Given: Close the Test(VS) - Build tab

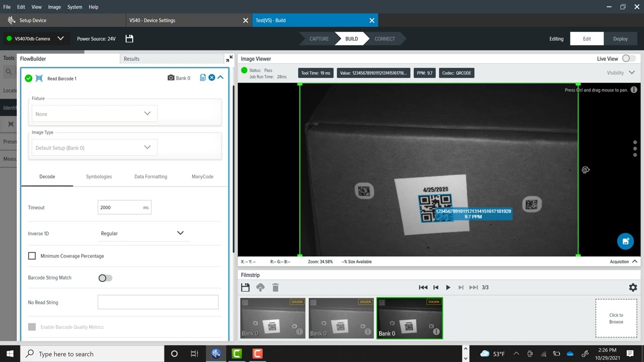Looking at the screenshot, I should 372,21.
